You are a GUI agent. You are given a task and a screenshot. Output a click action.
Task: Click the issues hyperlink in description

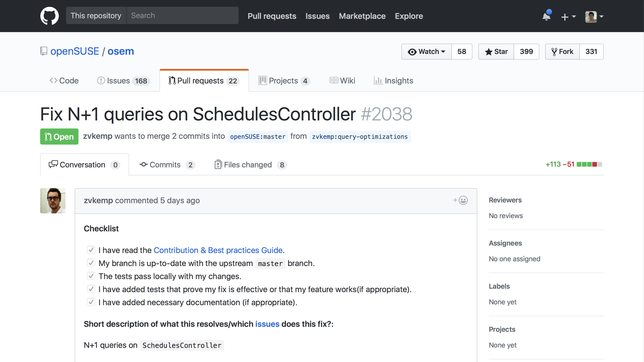[x=267, y=324]
